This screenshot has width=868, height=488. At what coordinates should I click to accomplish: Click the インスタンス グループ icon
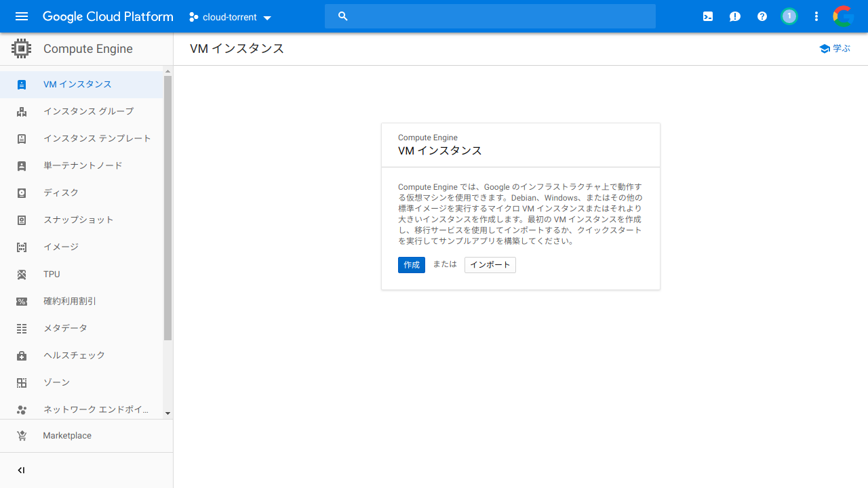coord(22,112)
